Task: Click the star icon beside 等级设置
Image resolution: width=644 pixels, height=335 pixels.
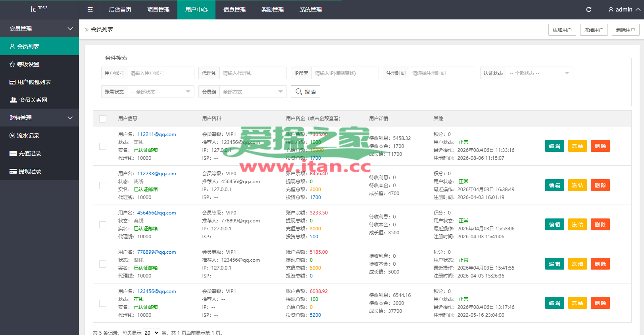Action: 12,64
